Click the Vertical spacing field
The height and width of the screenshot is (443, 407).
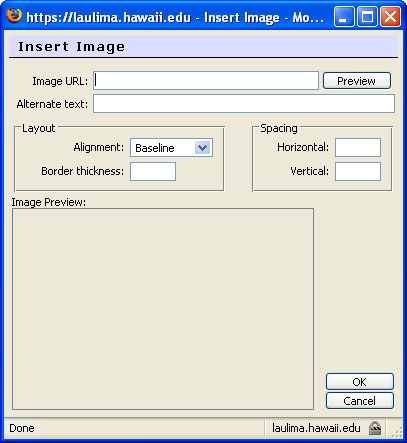[x=358, y=171]
